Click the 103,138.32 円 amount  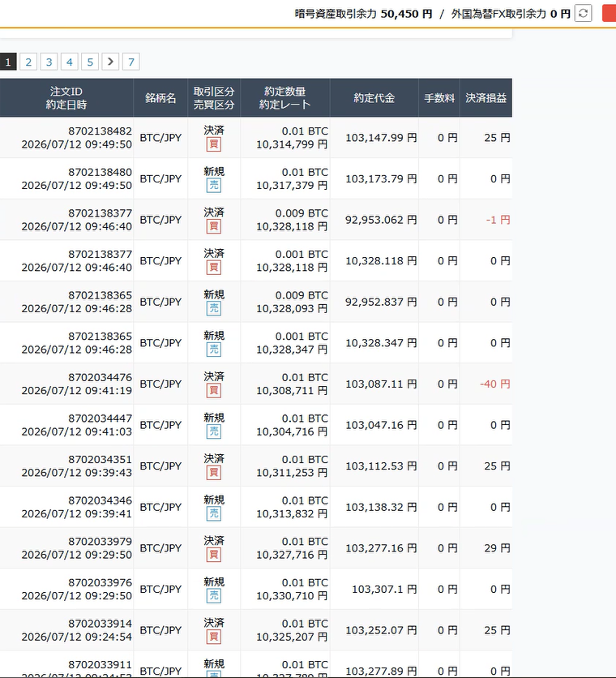(381, 507)
